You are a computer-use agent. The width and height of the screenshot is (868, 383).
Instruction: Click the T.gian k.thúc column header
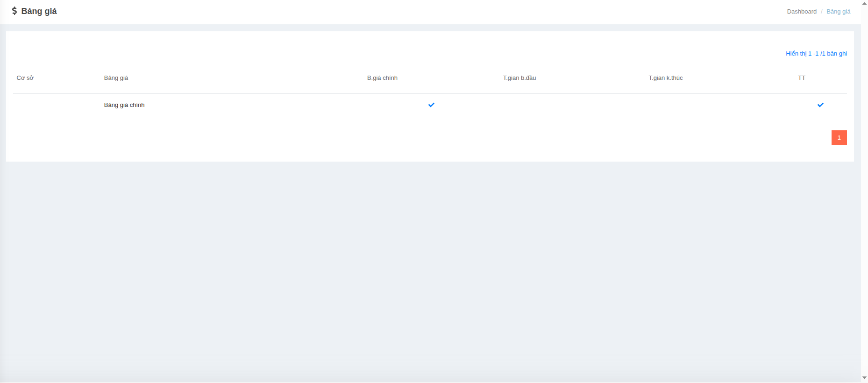pyautogui.click(x=665, y=78)
